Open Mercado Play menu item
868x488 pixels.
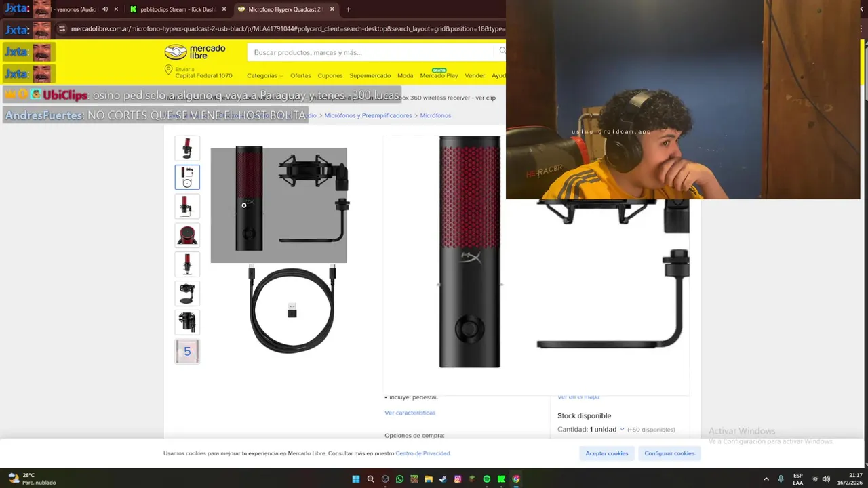[x=439, y=75]
